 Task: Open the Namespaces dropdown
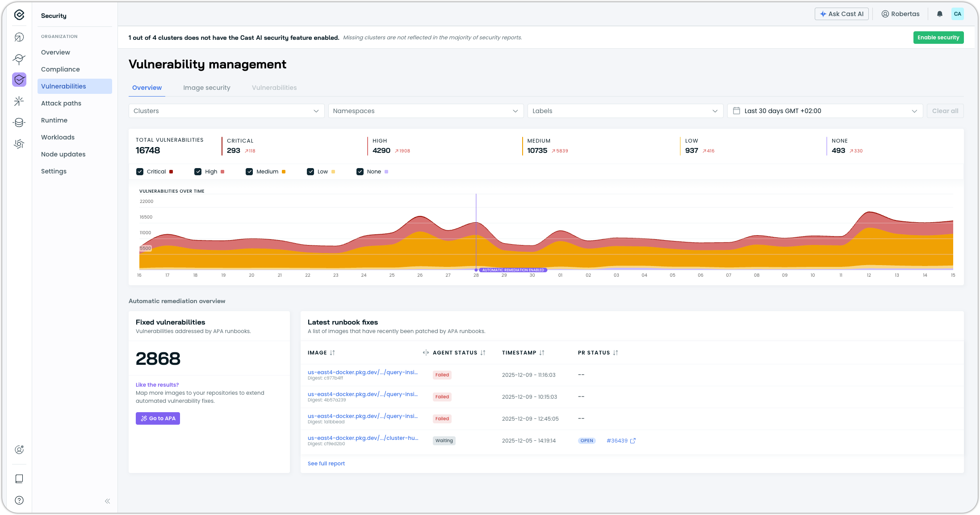(425, 111)
